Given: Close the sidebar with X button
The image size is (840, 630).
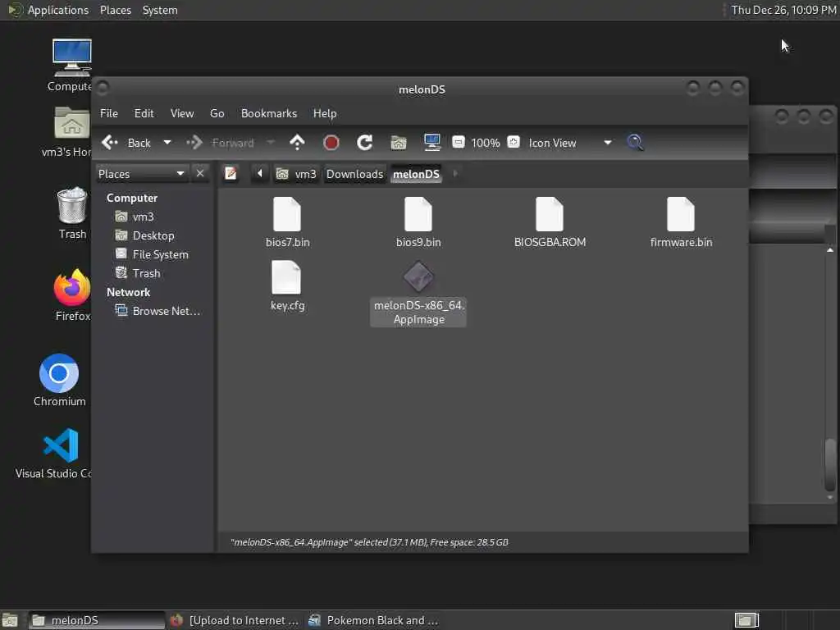Looking at the screenshot, I should 200,174.
